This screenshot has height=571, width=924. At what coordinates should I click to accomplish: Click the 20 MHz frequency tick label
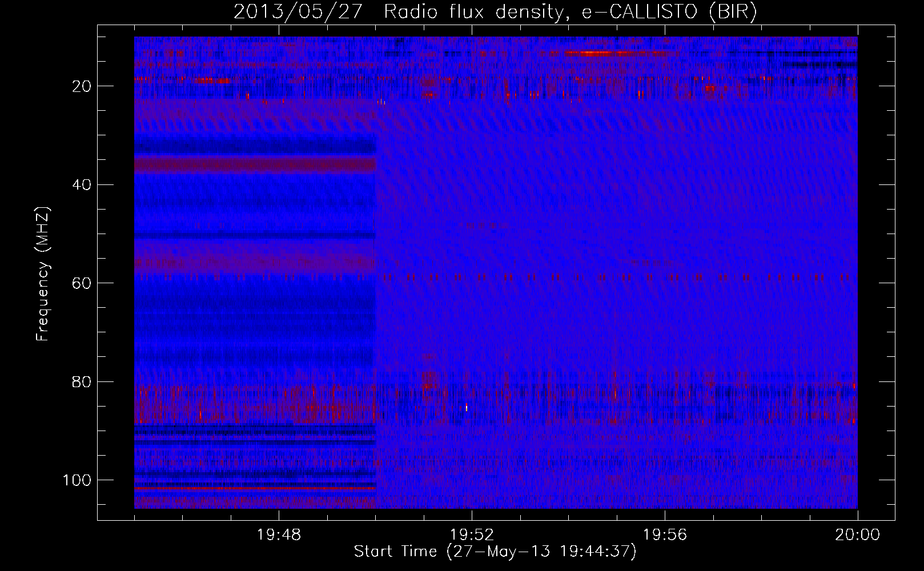coord(82,86)
